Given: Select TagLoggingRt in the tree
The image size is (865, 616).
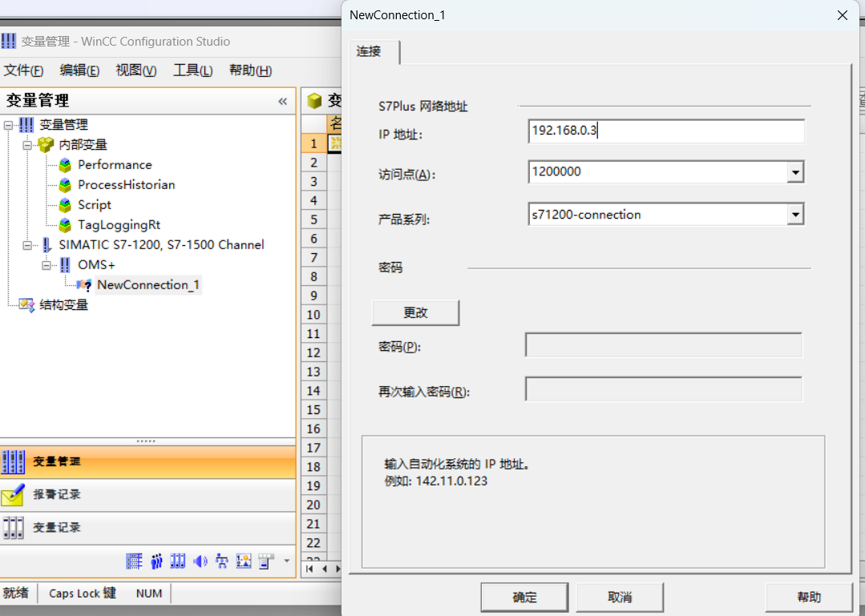Looking at the screenshot, I should pyautogui.click(x=119, y=225).
